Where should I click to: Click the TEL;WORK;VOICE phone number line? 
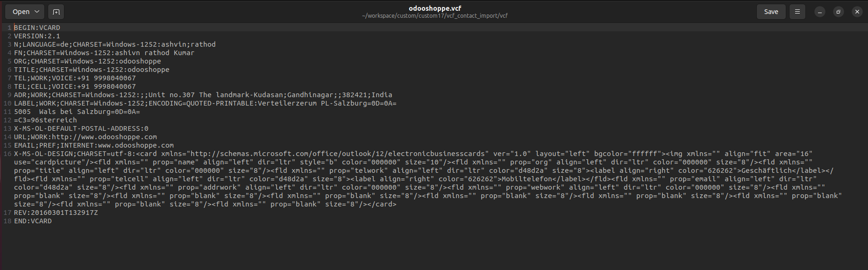[x=75, y=78]
